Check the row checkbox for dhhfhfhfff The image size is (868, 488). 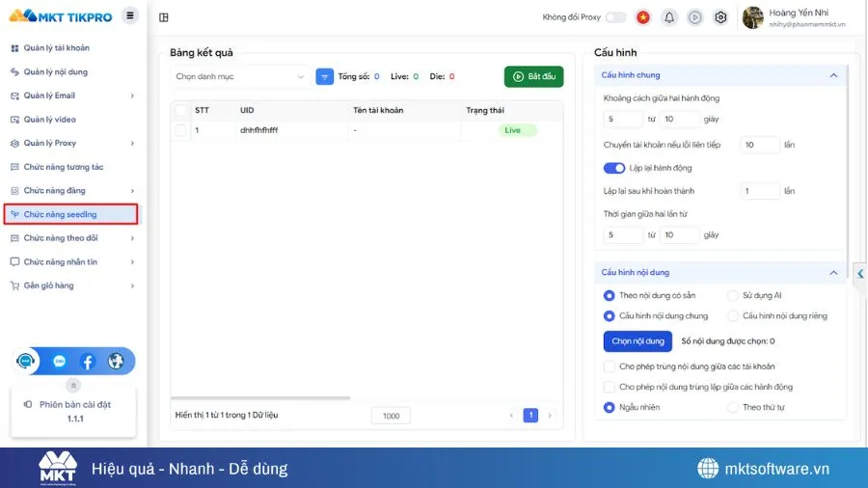coord(181,130)
